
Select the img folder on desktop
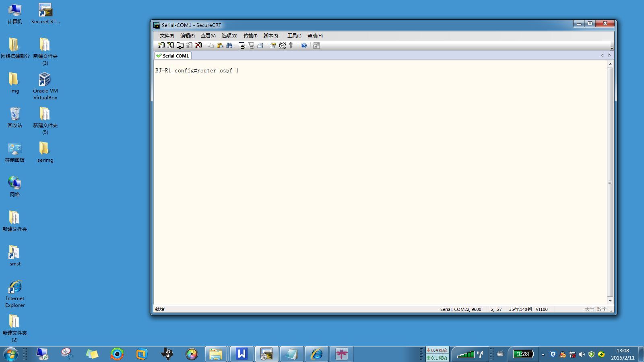coord(14,83)
